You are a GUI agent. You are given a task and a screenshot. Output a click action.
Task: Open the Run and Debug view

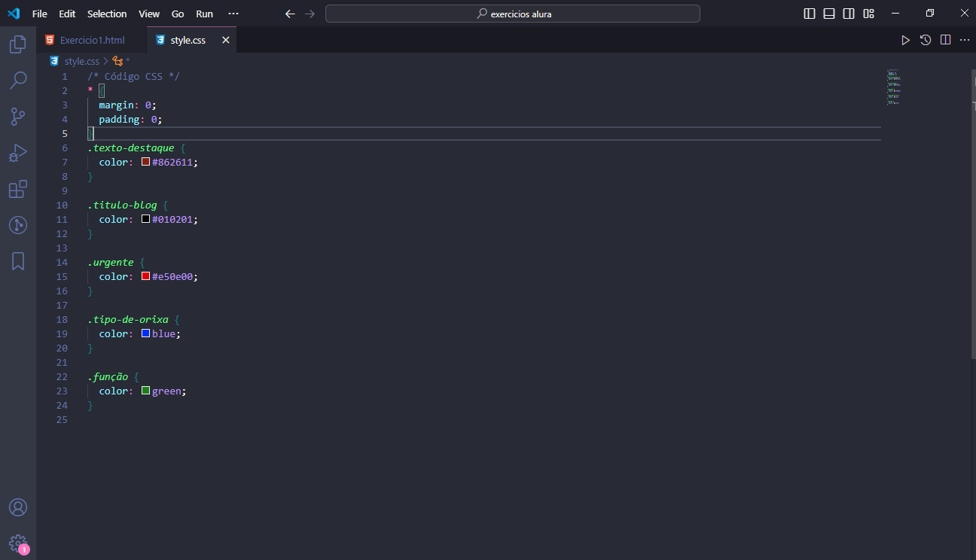(18, 153)
